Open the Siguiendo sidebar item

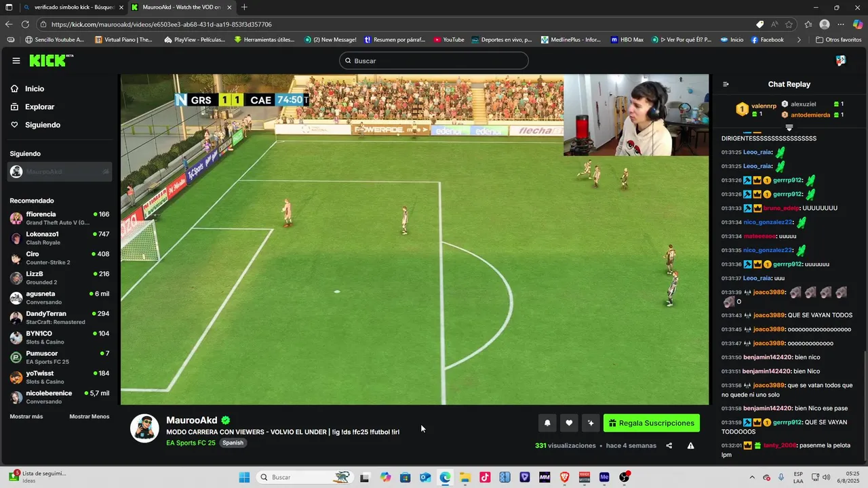pyautogui.click(x=35, y=125)
